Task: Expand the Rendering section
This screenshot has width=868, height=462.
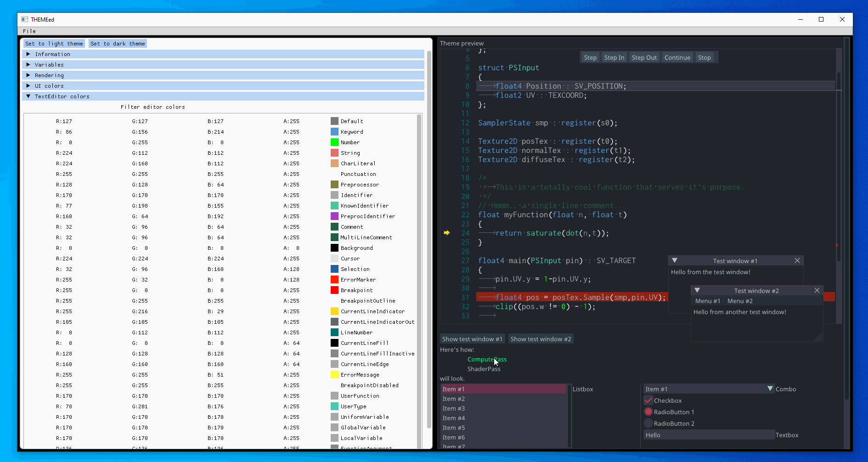Action: [223, 75]
